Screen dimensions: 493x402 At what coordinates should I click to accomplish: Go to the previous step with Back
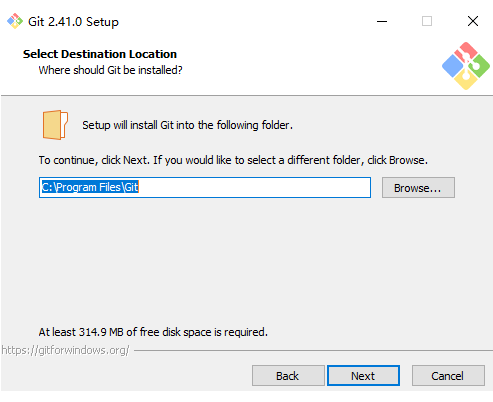pos(288,376)
